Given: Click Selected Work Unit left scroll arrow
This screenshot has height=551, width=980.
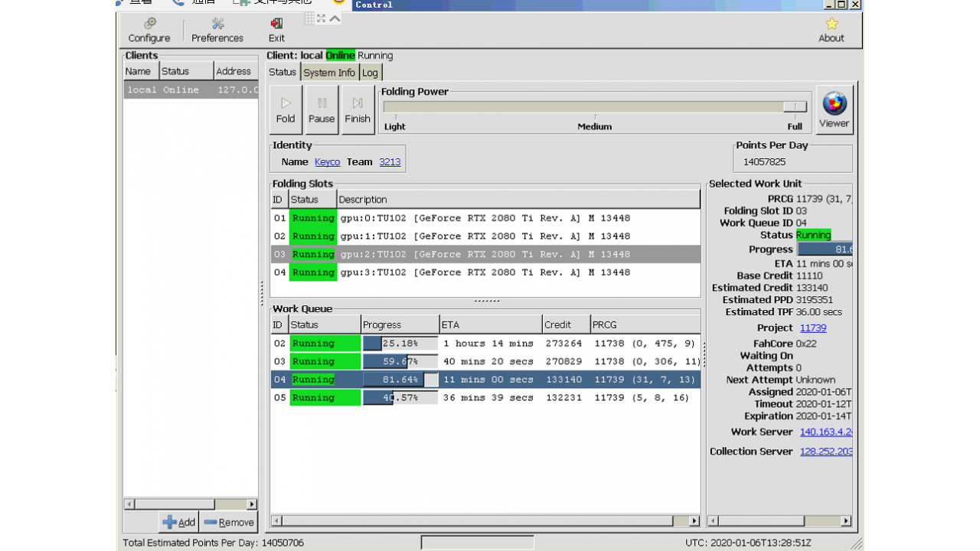Looking at the screenshot, I should click(713, 521).
